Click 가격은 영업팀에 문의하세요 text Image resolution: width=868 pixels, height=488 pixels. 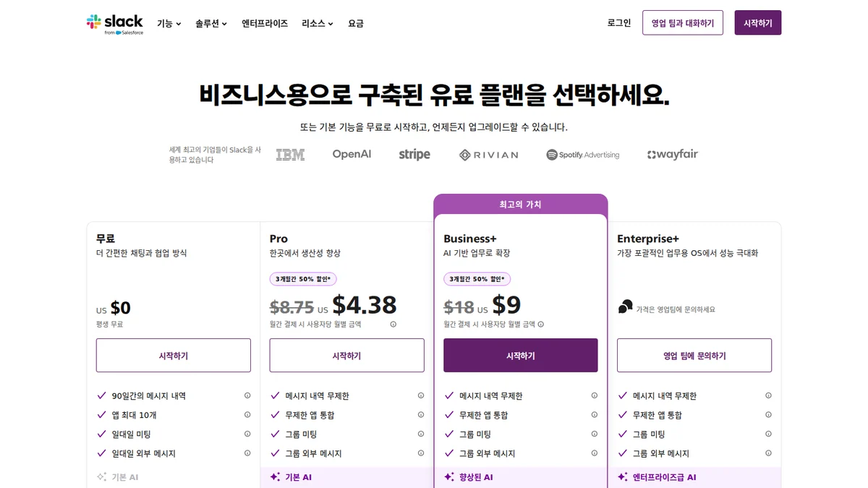676,309
